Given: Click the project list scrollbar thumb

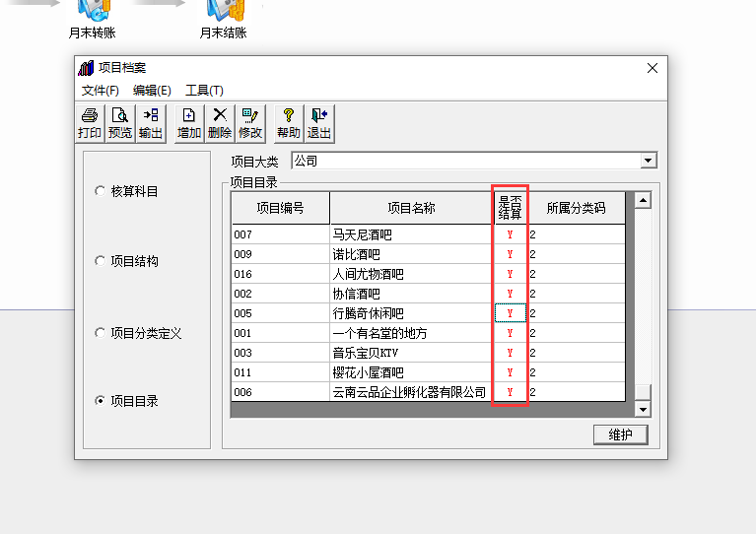Looking at the screenshot, I should coord(643,392).
